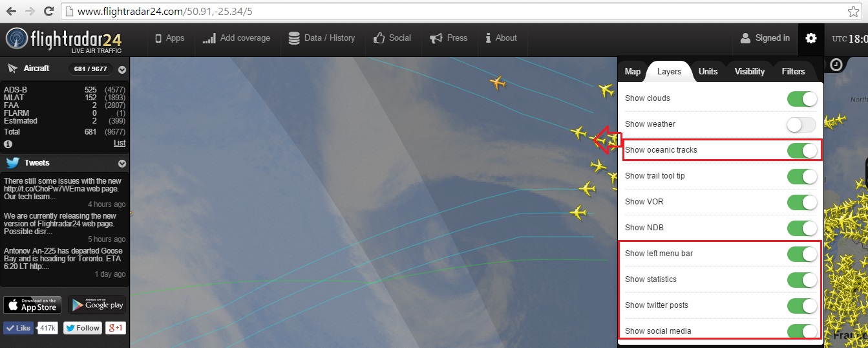Screen dimensions: 868x348
Task: Click the clock playback icon on map
Action: tap(836, 65)
